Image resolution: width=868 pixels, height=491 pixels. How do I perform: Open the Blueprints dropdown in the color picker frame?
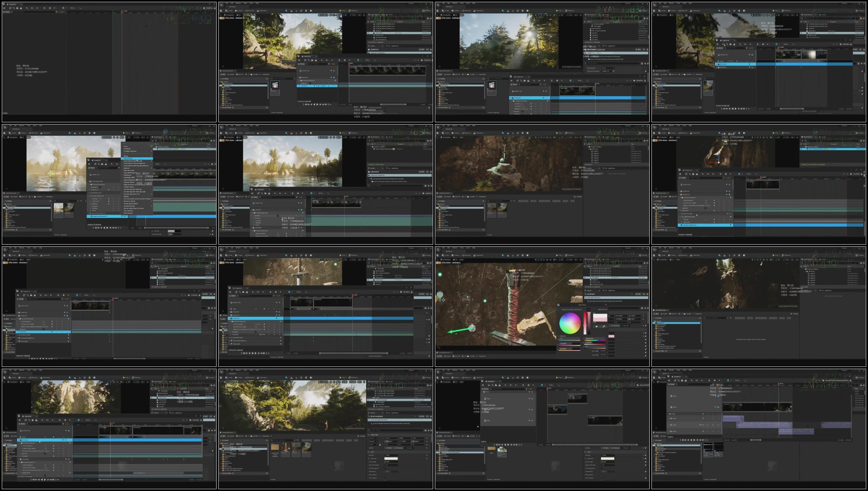[x=466, y=255]
